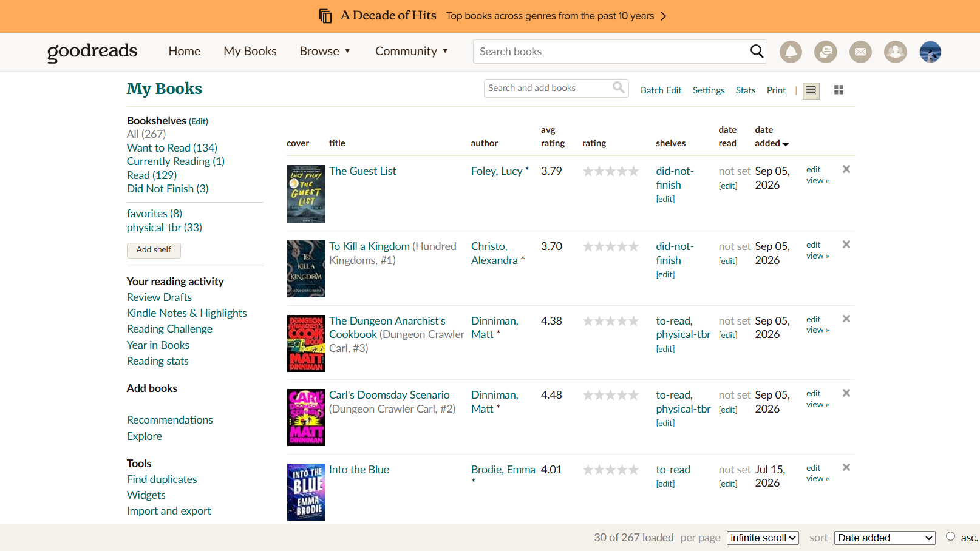The image size is (980, 551).
Task: Remove The Guest List from shelves
Action: coord(846,169)
